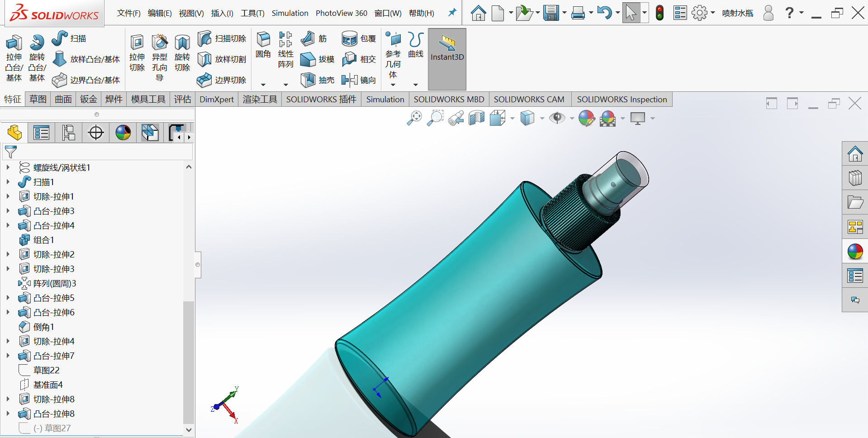Select the Extruded Boss/Base tool (拉伸凸台/基体)
Screen dimensions: 868x438
(14, 58)
